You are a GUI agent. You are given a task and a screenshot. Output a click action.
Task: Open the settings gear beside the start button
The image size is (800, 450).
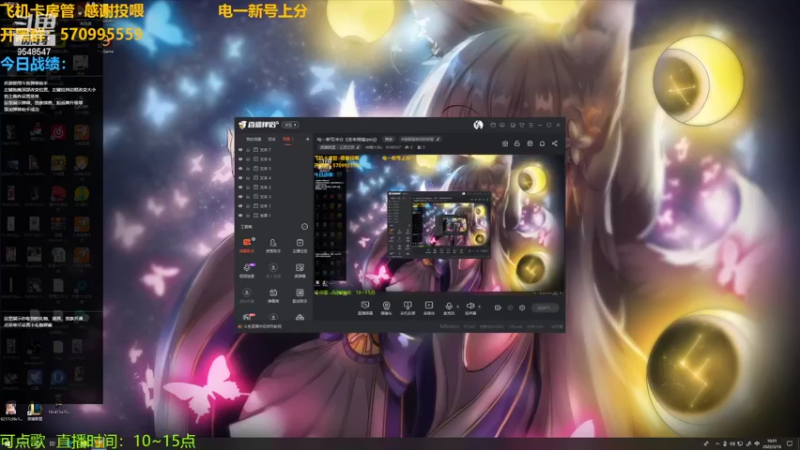[x=522, y=308]
